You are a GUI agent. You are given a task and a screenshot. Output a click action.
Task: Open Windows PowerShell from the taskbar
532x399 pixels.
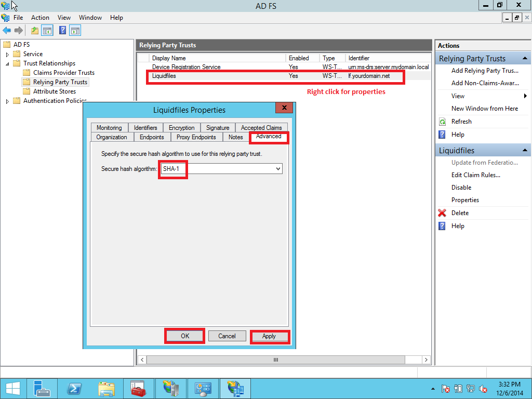pos(74,388)
